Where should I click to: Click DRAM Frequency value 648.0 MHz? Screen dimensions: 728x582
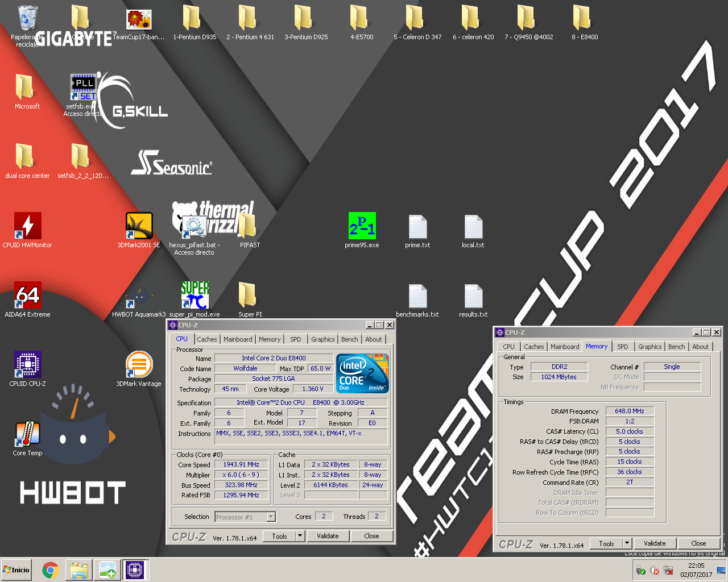point(630,411)
